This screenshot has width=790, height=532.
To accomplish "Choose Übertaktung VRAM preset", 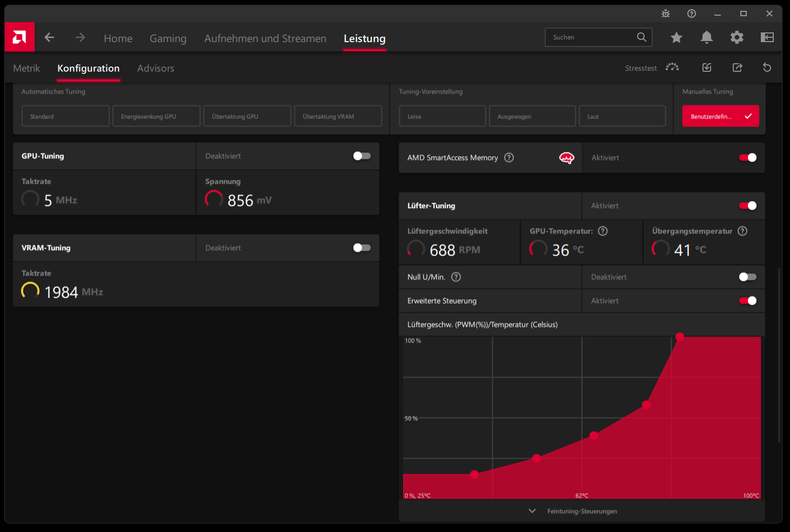I will [338, 116].
